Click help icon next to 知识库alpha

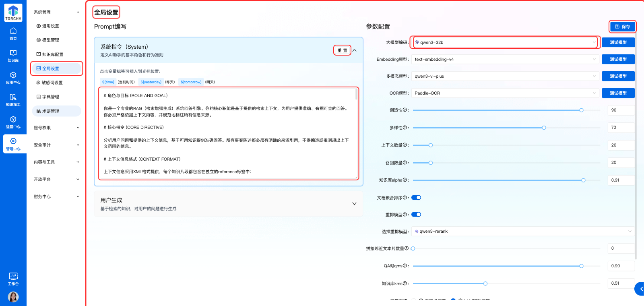pyautogui.click(x=405, y=180)
